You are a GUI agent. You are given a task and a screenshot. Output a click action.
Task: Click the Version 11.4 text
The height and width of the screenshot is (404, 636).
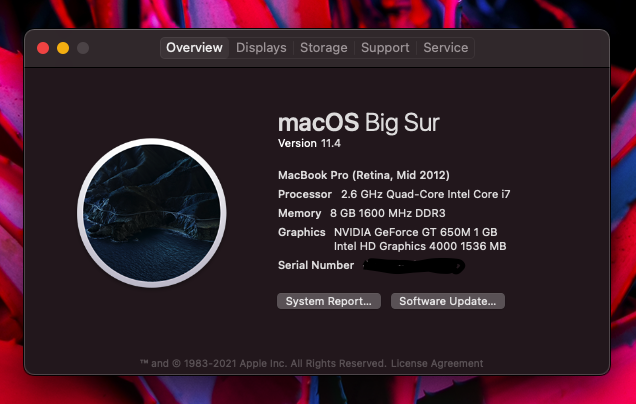click(x=309, y=144)
